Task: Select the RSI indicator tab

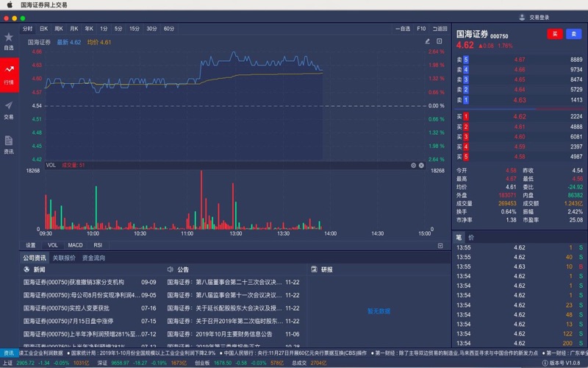Action: [x=98, y=245]
